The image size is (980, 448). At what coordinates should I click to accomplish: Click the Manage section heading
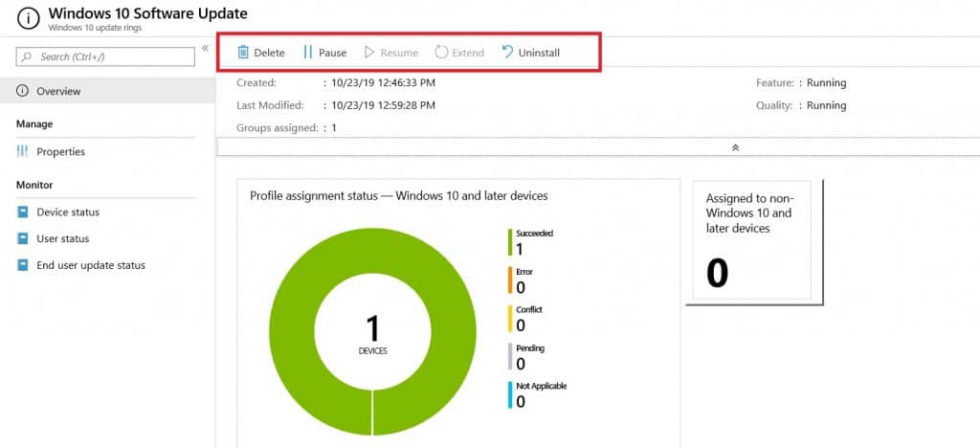tap(34, 123)
